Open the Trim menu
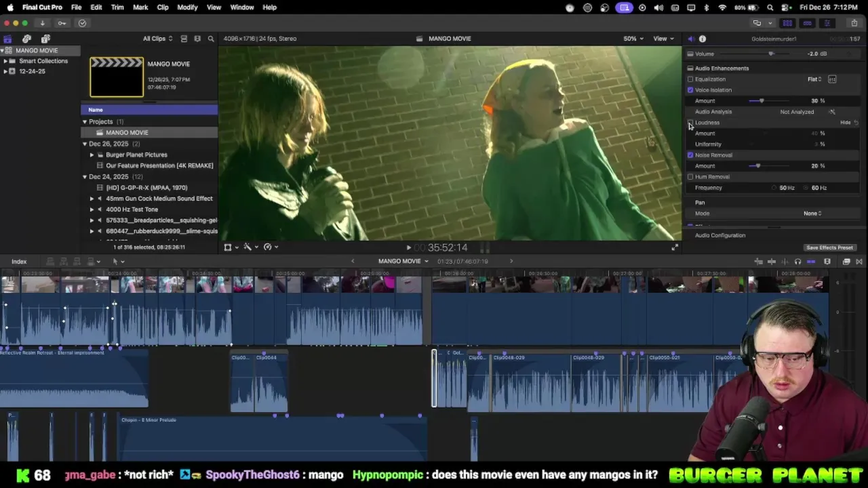This screenshot has width=868, height=488. pyautogui.click(x=117, y=7)
